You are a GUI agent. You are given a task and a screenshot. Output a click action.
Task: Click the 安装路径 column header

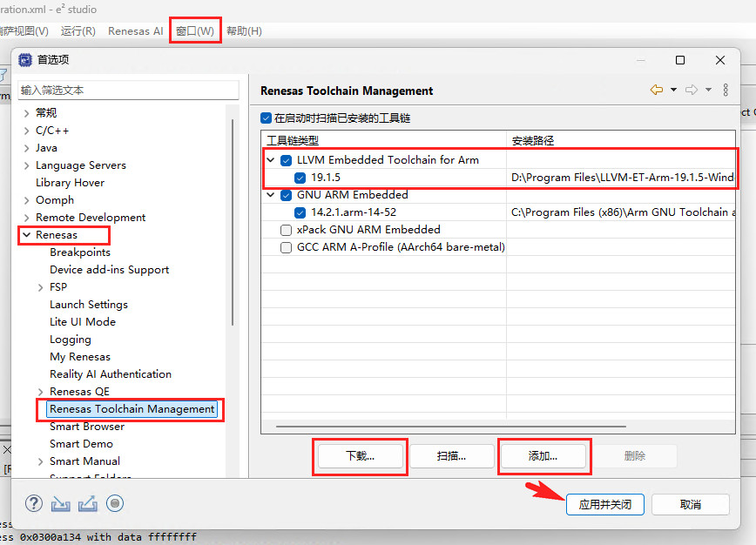click(x=621, y=140)
